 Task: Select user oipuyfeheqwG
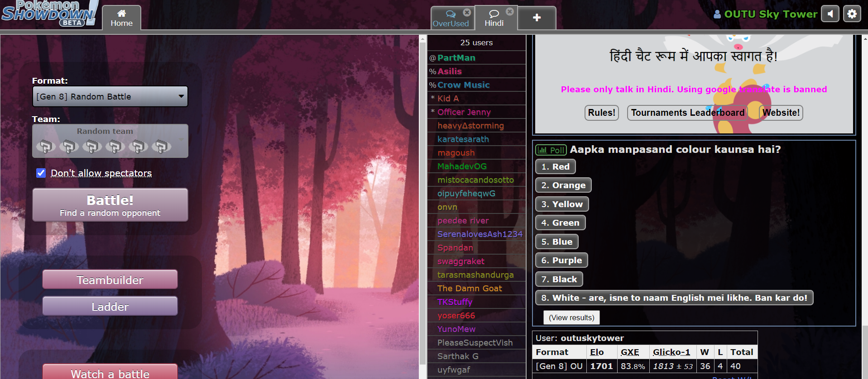(x=476, y=193)
